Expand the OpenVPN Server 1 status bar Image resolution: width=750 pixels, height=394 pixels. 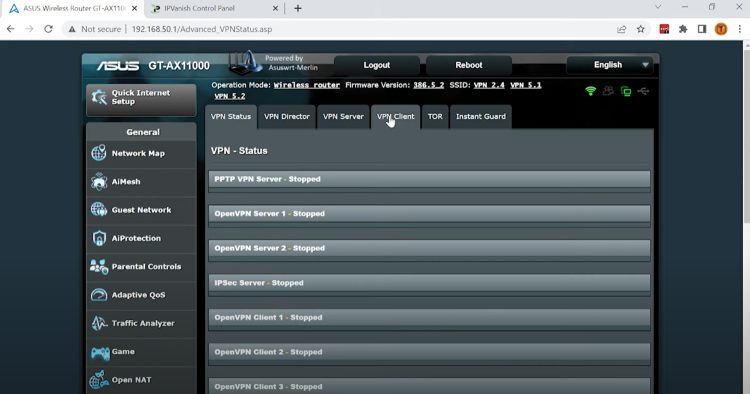pos(429,214)
